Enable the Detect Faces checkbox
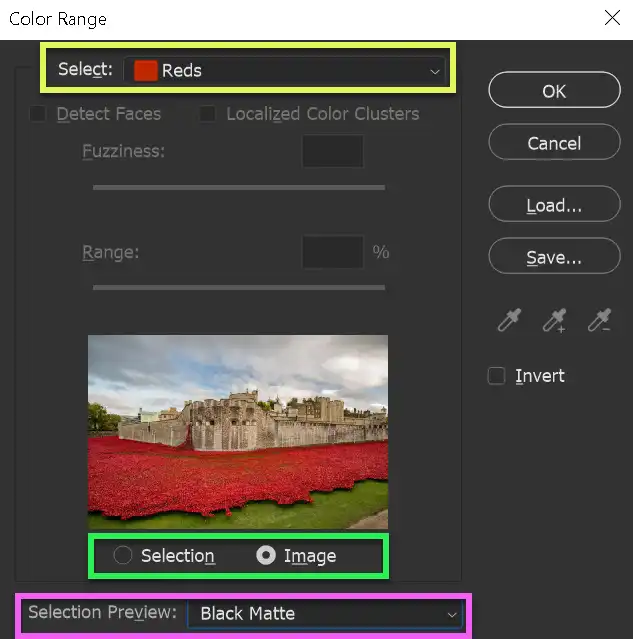Viewport: 633px width, 639px height. pyautogui.click(x=38, y=114)
